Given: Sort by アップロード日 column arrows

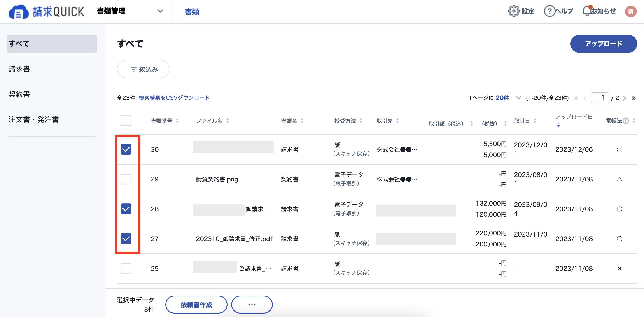Looking at the screenshot, I should (x=558, y=125).
